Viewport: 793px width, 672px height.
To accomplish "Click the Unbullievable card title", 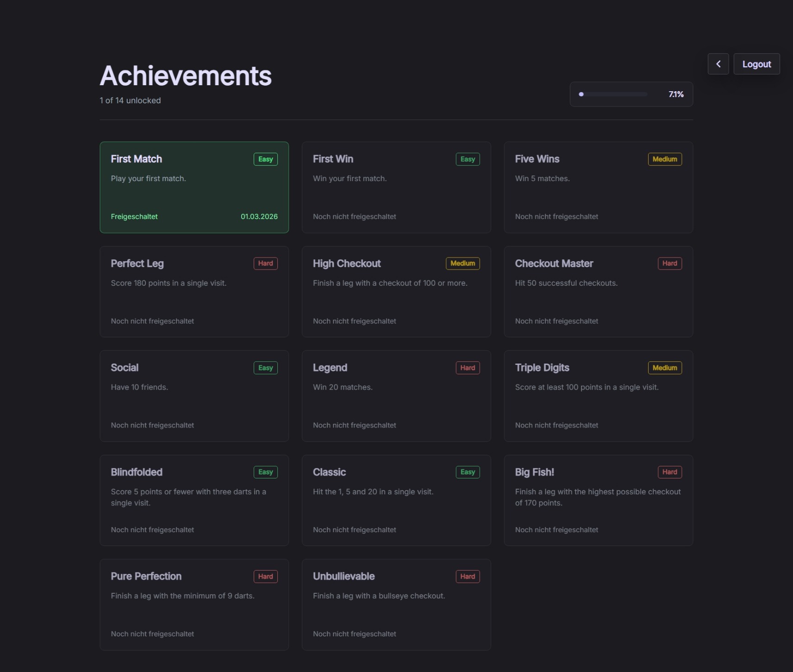I will 344,576.
